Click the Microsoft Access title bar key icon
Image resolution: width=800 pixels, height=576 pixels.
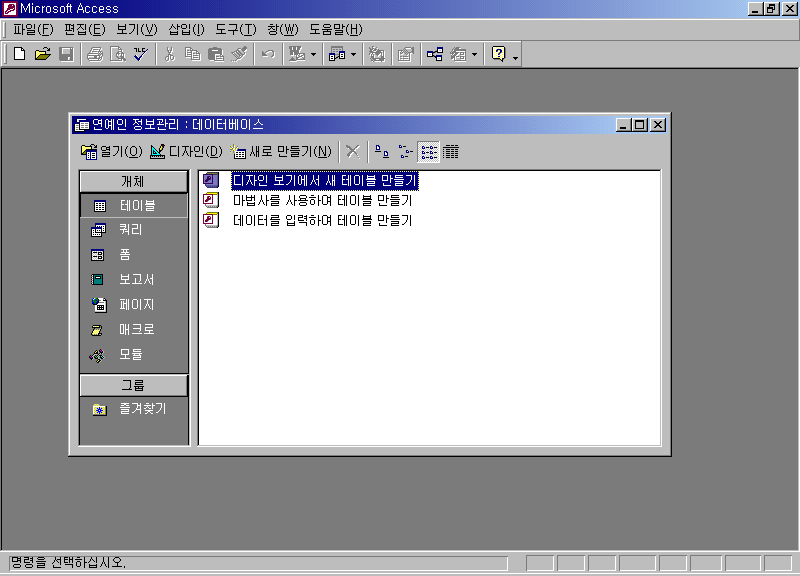point(10,9)
